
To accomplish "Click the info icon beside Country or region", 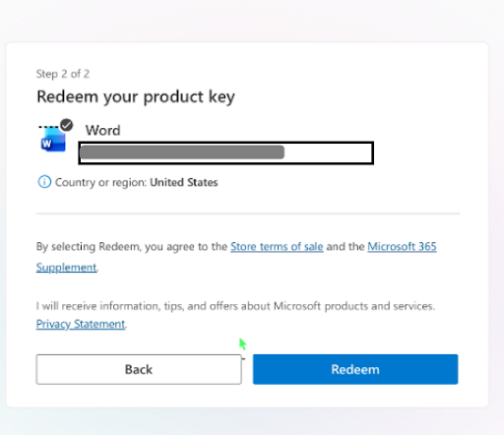I will (44, 182).
